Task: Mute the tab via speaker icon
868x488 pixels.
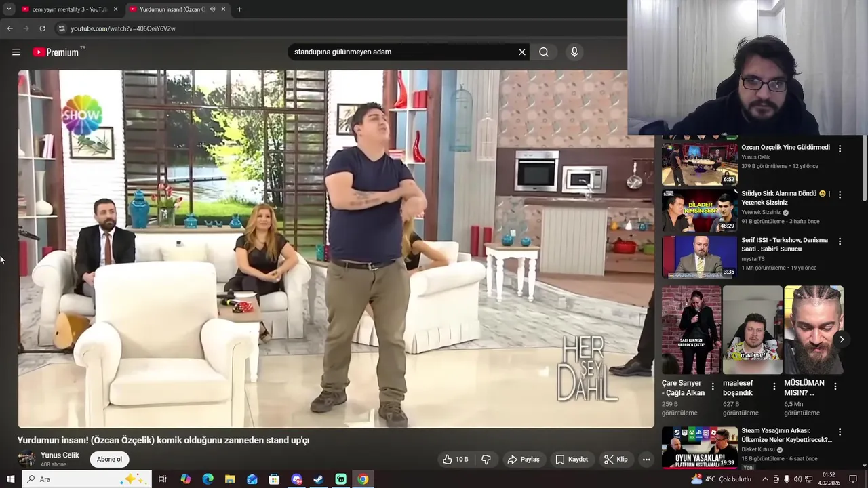Action: pyautogui.click(x=212, y=9)
